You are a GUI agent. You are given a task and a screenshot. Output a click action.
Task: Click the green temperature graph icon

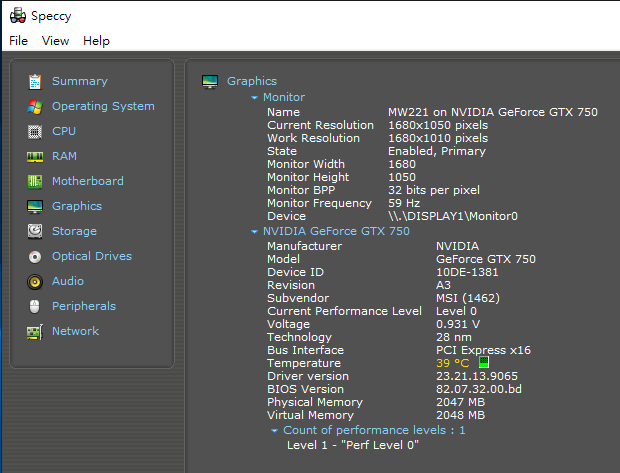tap(484, 362)
